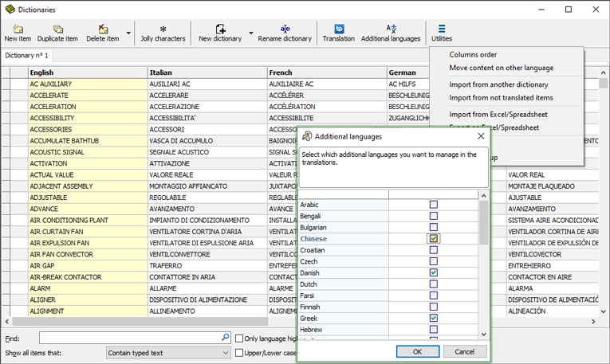Viewport: 610px width, 364px height.
Task: Choose Import from another dictionary
Action: point(498,84)
